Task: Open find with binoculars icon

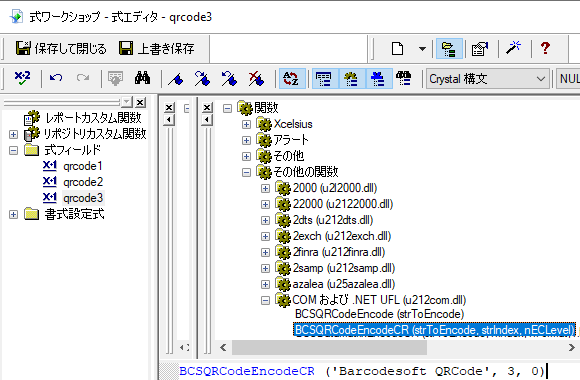Action: [x=142, y=78]
